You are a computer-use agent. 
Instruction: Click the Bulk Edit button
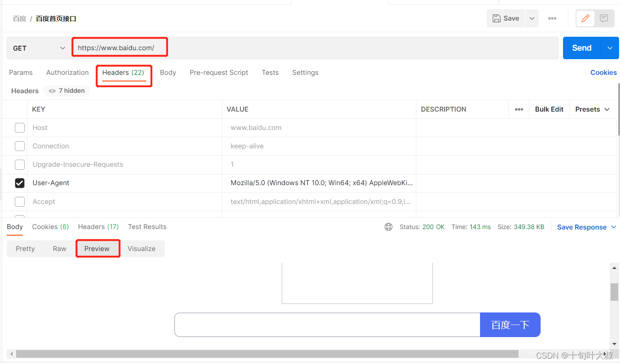pyautogui.click(x=549, y=109)
